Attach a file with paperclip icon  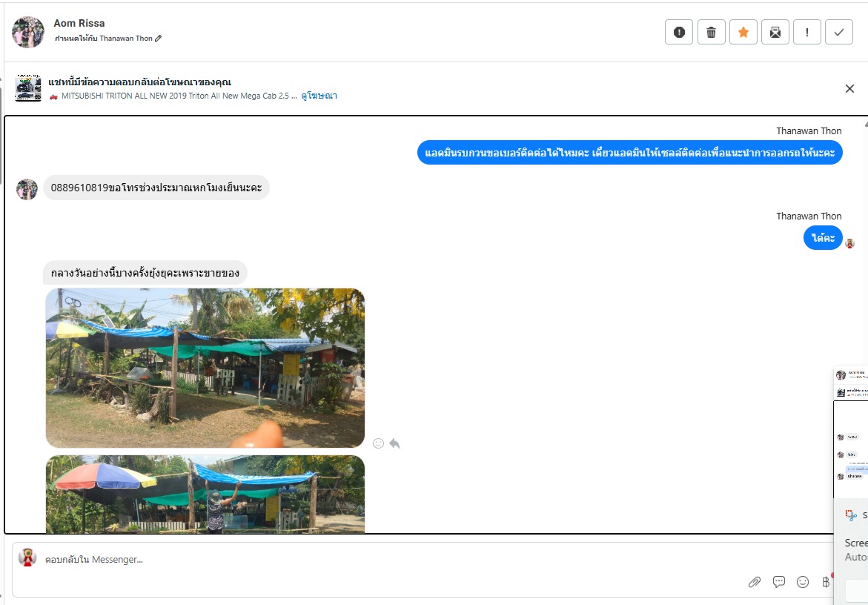(755, 582)
